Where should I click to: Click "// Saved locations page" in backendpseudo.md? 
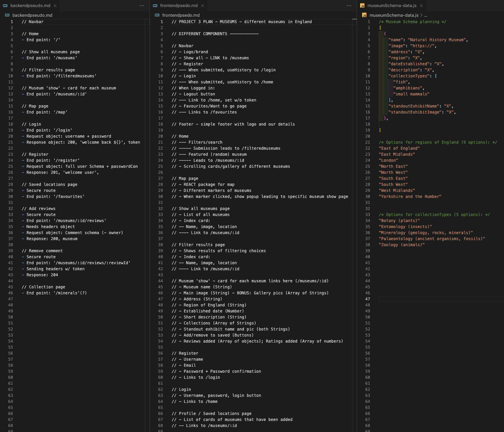point(50,185)
